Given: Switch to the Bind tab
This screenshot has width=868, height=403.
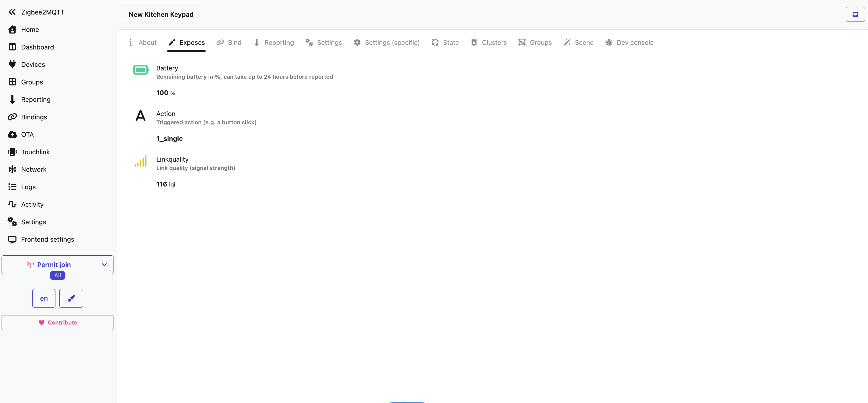Looking at the screenshot, I should coord(229,42).
